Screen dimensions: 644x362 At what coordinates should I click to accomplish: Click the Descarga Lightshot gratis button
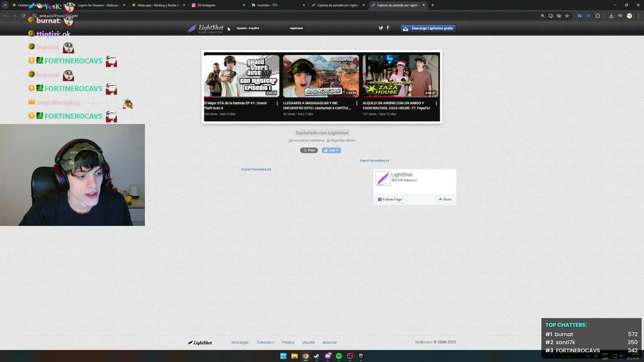pyautogui.click(x=428, y=28)
